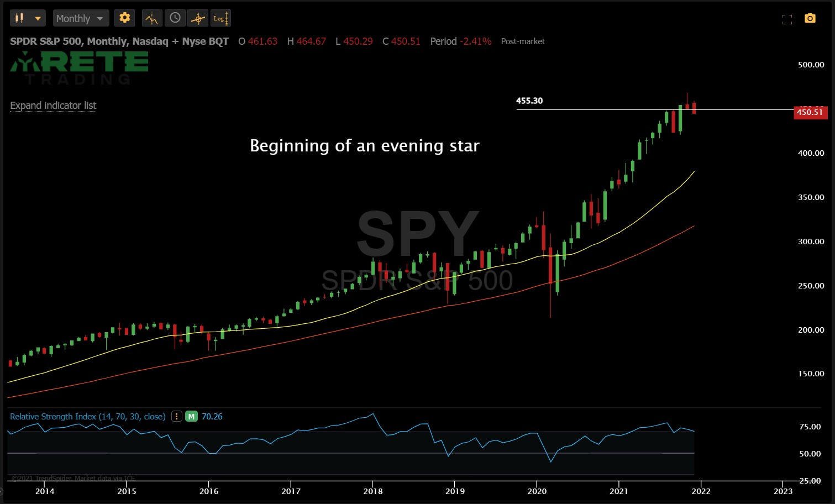Select the 'Beginning of an evening star' annotation
This screenshot has height=504, width=835.
tap(365, 146)
